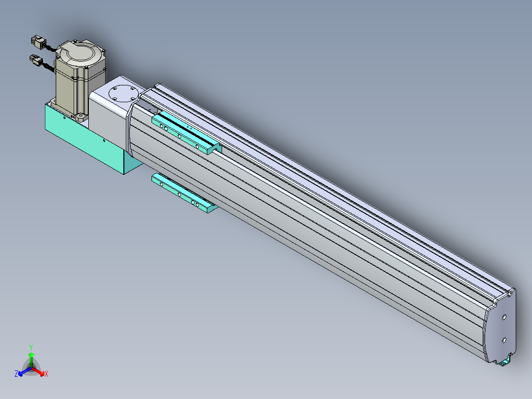Click the lower hole on the end cap

(504, 340)
